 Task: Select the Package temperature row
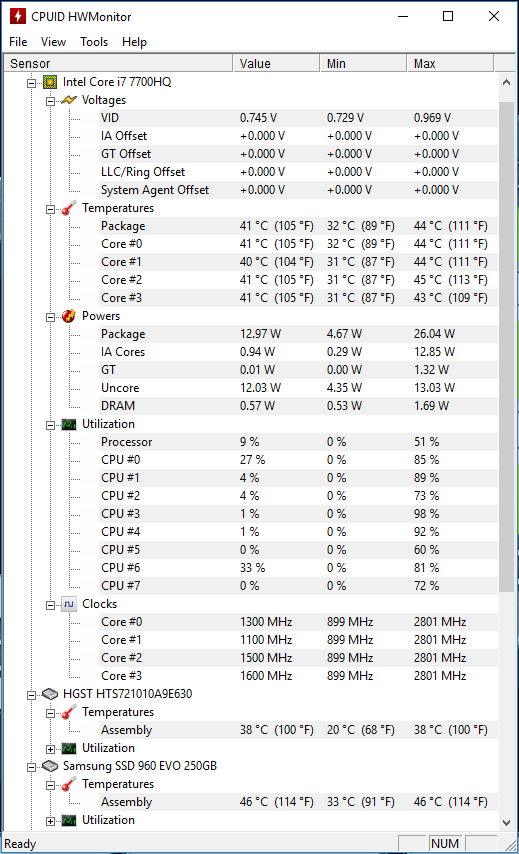point(298,226)
